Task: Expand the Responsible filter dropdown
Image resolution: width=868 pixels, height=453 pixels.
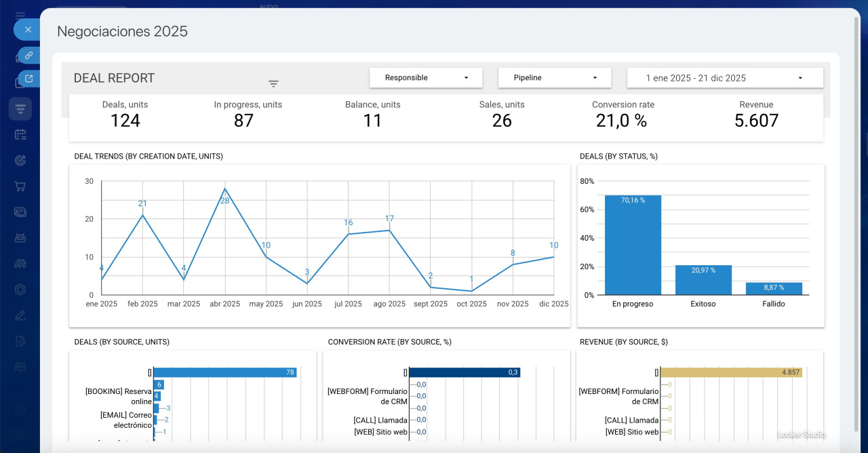Action: (426, 78)
